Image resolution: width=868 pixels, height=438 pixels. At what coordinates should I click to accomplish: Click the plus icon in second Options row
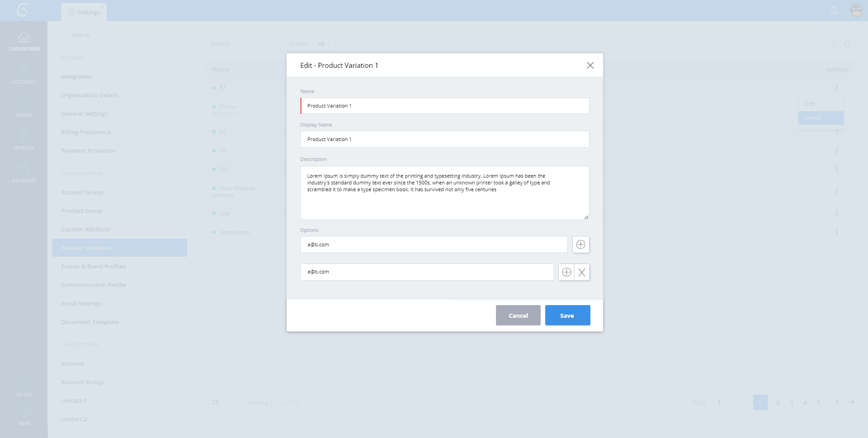point(566,272)
